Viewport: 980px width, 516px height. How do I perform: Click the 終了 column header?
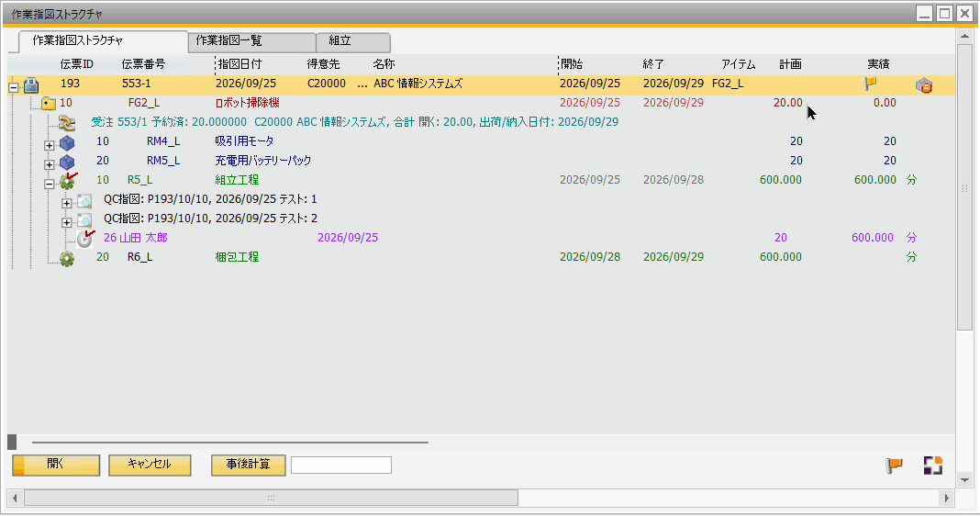pos(653,64)
